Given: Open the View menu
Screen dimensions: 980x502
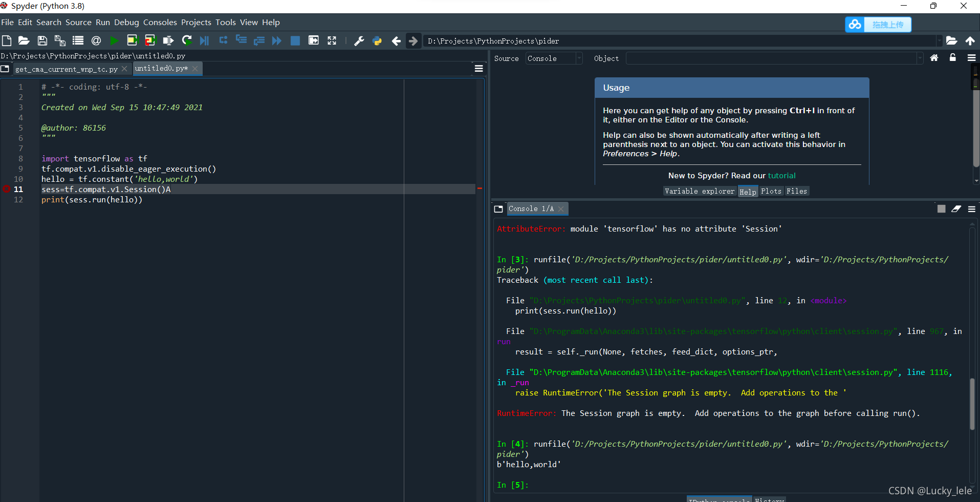Looking at the screenshot, I should (249, 22).
